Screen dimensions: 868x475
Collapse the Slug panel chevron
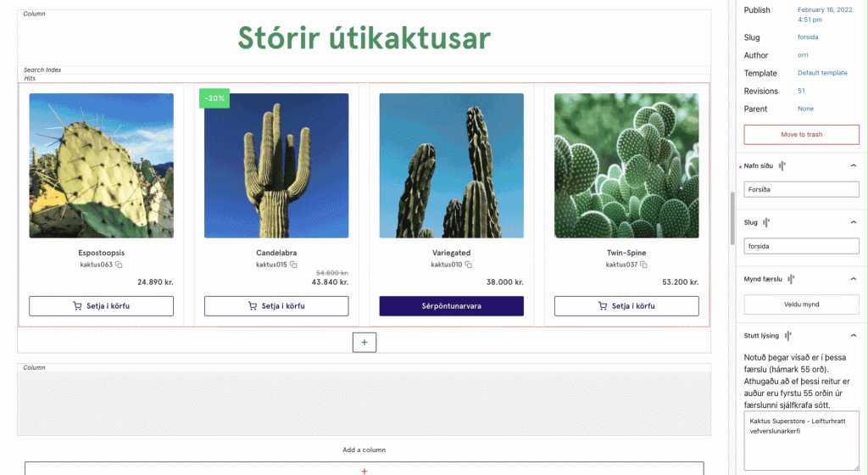[853, 222]
